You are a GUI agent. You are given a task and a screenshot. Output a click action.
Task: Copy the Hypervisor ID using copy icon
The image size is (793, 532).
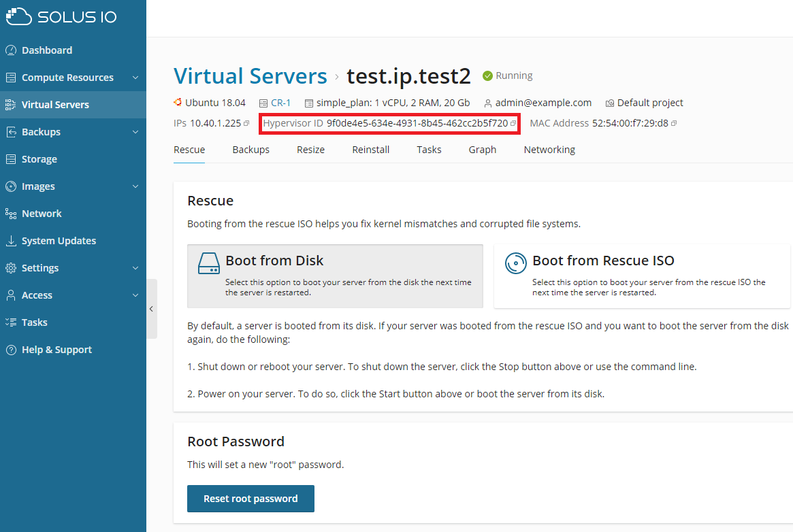point(513,124)
